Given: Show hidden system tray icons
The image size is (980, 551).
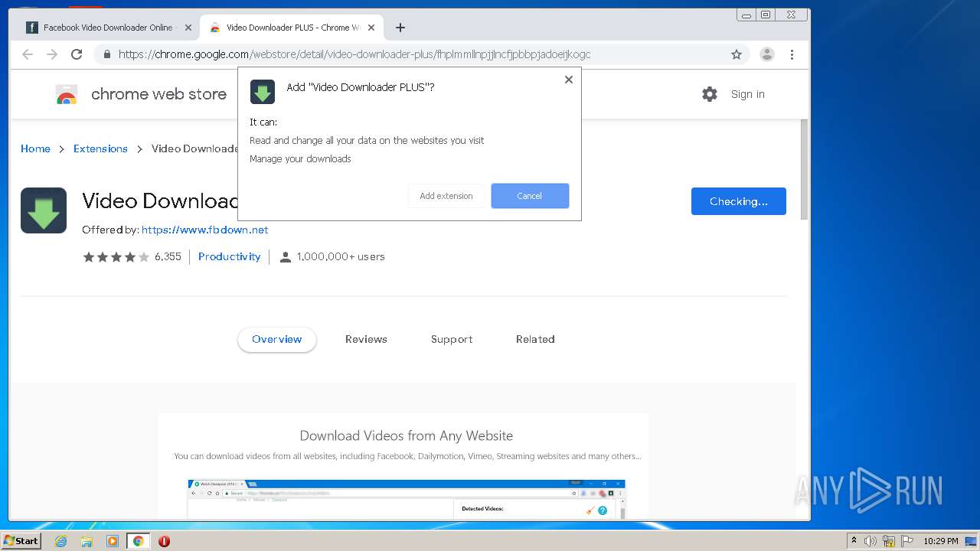Looking at the screenshot, I should tap(854, 541).
